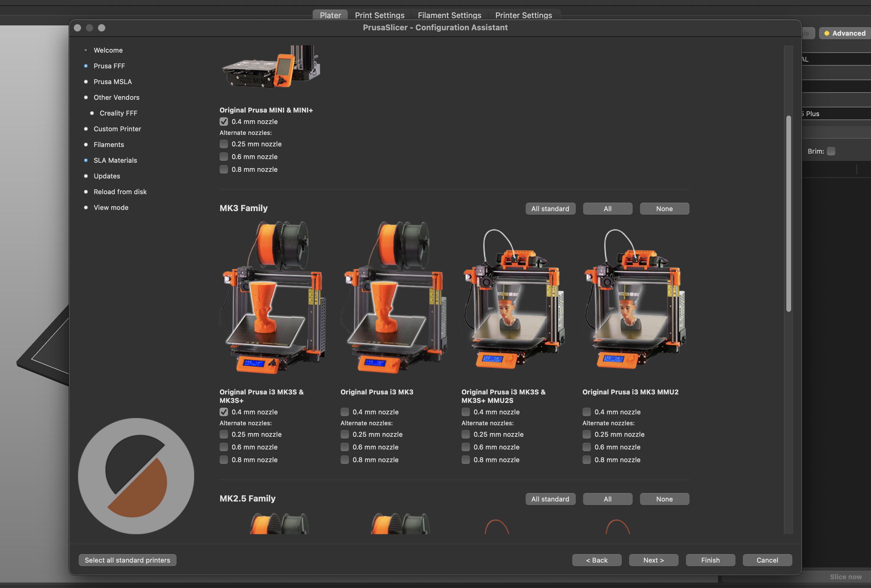The image size is (871, 588).
Task: Click Select all standard printers button
Action: 127,560
